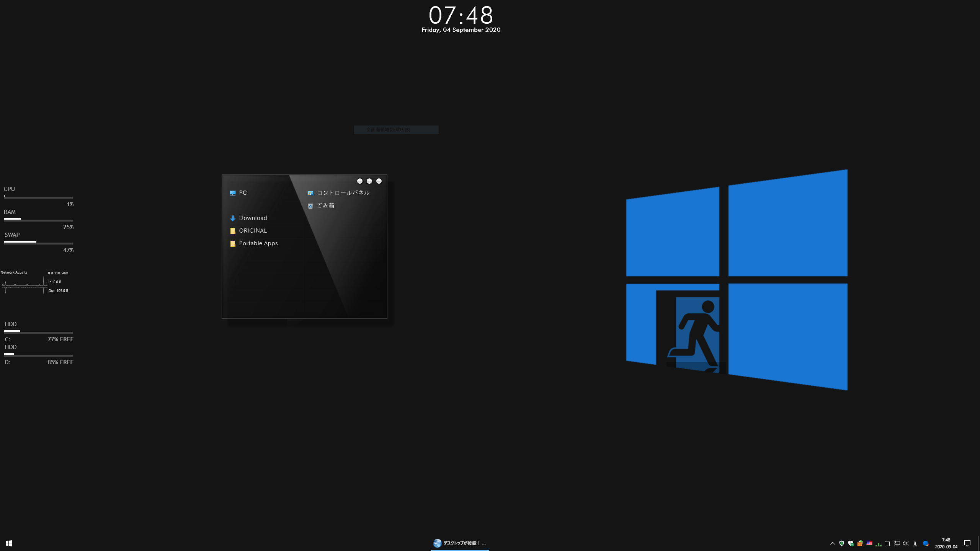Viewport: 980px width, 551px height.
Task: Show hidden system tray icons
Action: (833, 543)
